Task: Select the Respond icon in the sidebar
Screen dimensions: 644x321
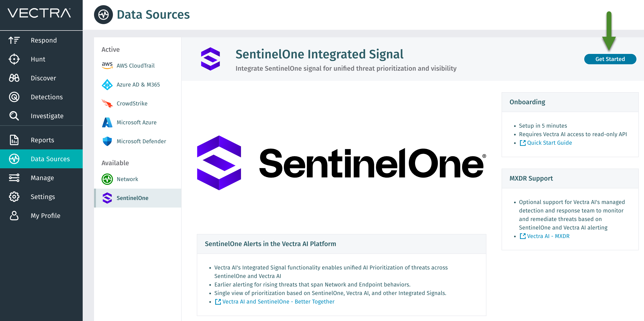Action: click(14, 40)
